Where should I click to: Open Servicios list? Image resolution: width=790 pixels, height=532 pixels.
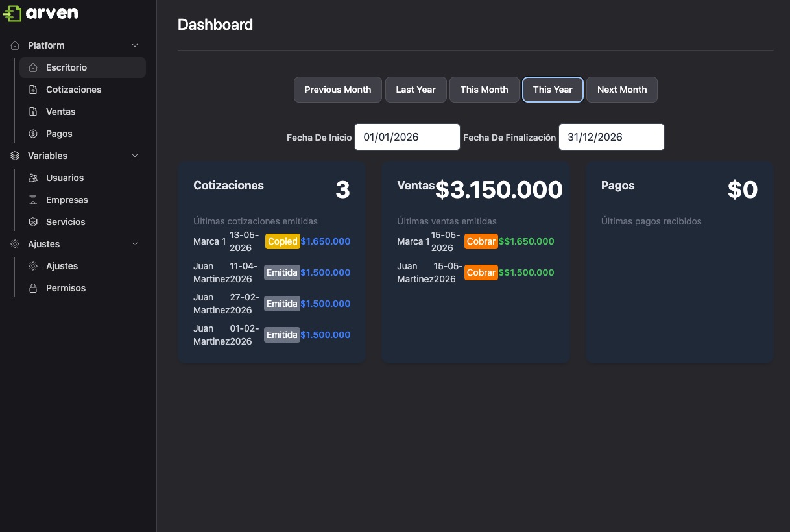click(82, 222)
